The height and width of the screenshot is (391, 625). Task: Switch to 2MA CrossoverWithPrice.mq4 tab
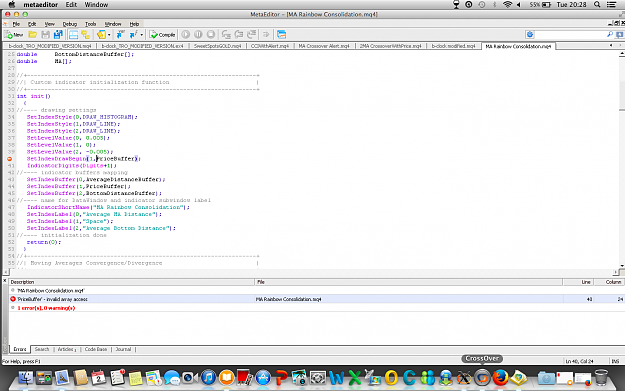tap(390, 46)
